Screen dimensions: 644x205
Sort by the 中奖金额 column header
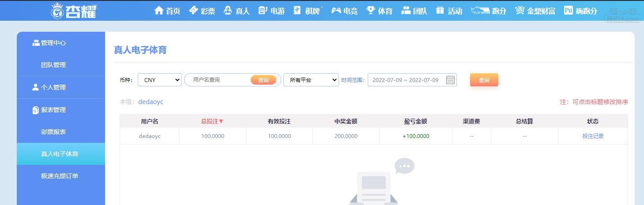pos(346,121)
